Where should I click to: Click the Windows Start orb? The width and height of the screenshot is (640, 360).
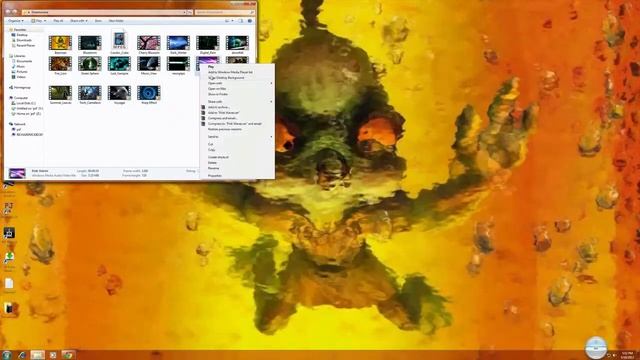tap(7, 355)
